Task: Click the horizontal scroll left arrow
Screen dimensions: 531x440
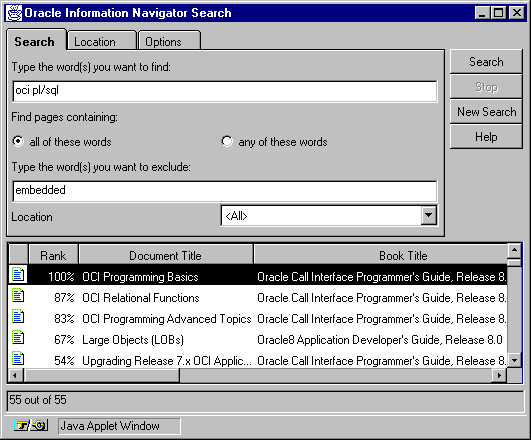Action: coord(15,376)
